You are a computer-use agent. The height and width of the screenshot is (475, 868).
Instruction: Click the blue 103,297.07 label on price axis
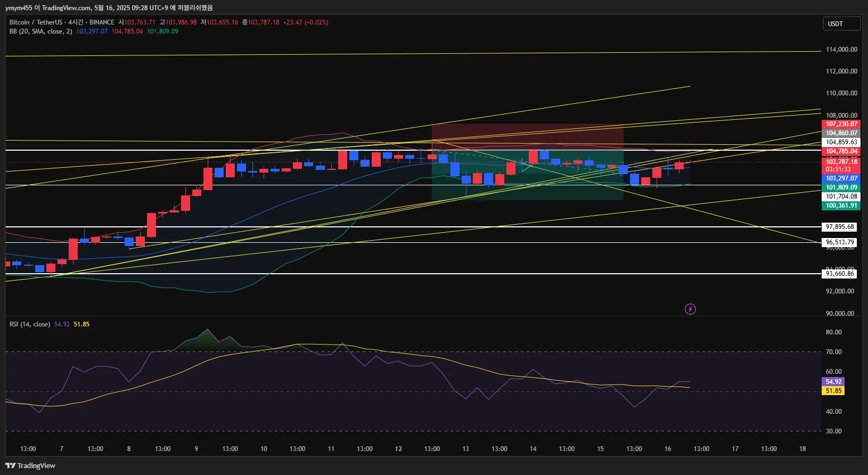click(x=841, y=178)
